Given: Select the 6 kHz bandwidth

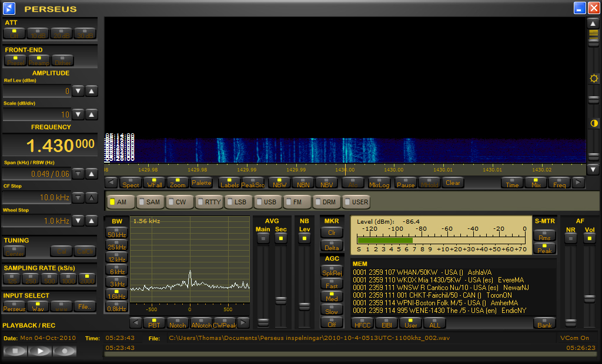Looking at the screenshot, I should click(x=116, y=269).
